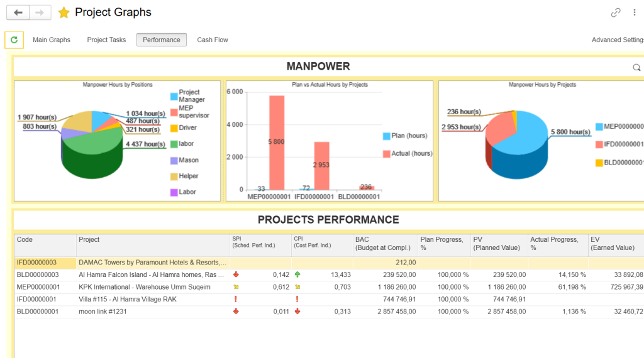
Task: Click the Actual (hours) legend swatch
Action: click(387, 154)
